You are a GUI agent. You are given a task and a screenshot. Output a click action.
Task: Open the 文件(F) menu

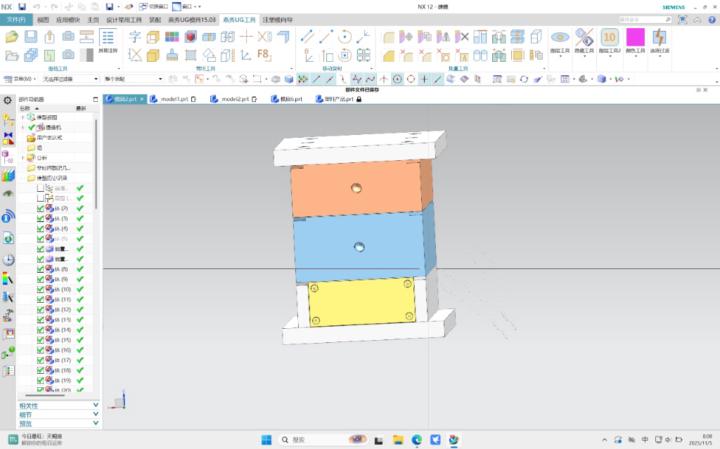pyautogui.click(x=16, y=19)
